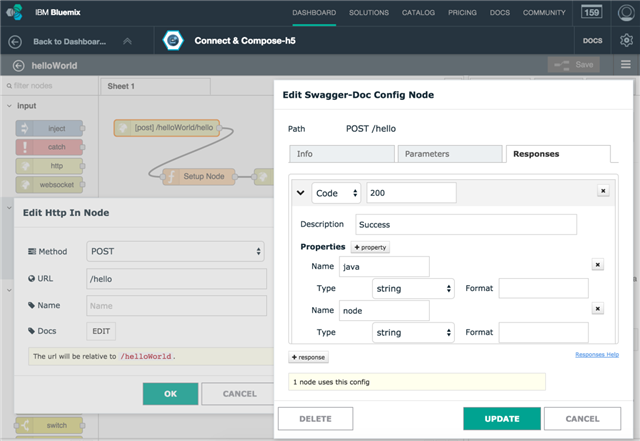Screen dimensions: 640x441
Task: Select the websocket node in palette
Action: (49, 185)
